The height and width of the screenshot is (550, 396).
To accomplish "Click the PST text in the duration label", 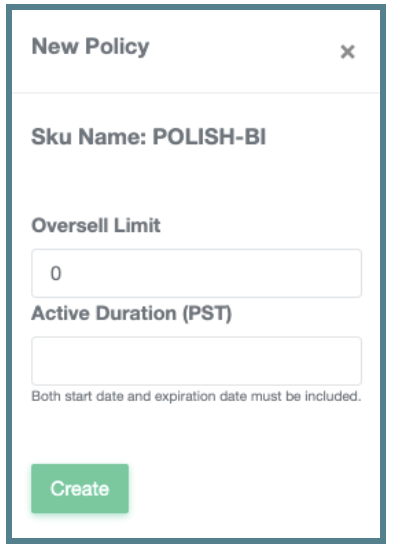I will [207, 313].
